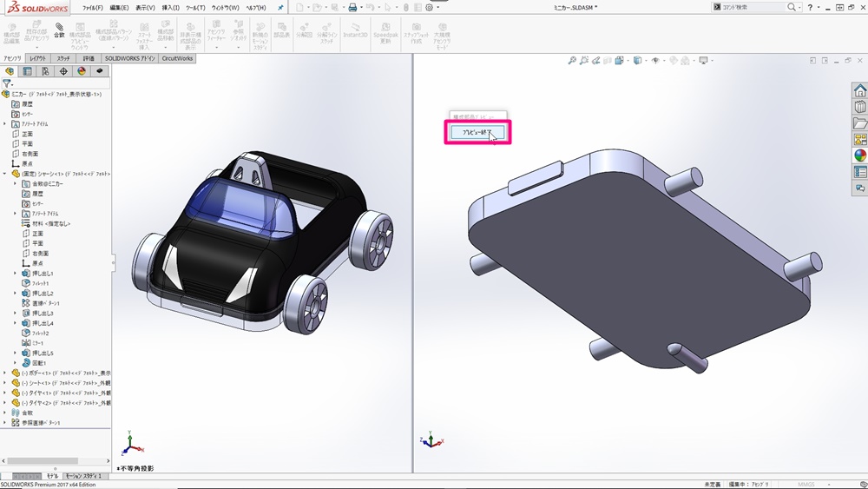The image size is (868, 489).
Task: Click the Zoom to Fit magnifier icon
Action: tap(572, 61)
